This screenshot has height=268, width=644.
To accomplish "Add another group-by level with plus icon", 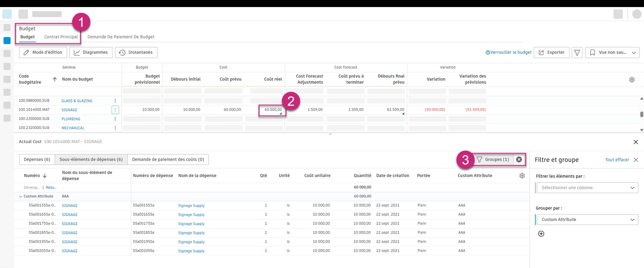I will [x=541, y=234].
